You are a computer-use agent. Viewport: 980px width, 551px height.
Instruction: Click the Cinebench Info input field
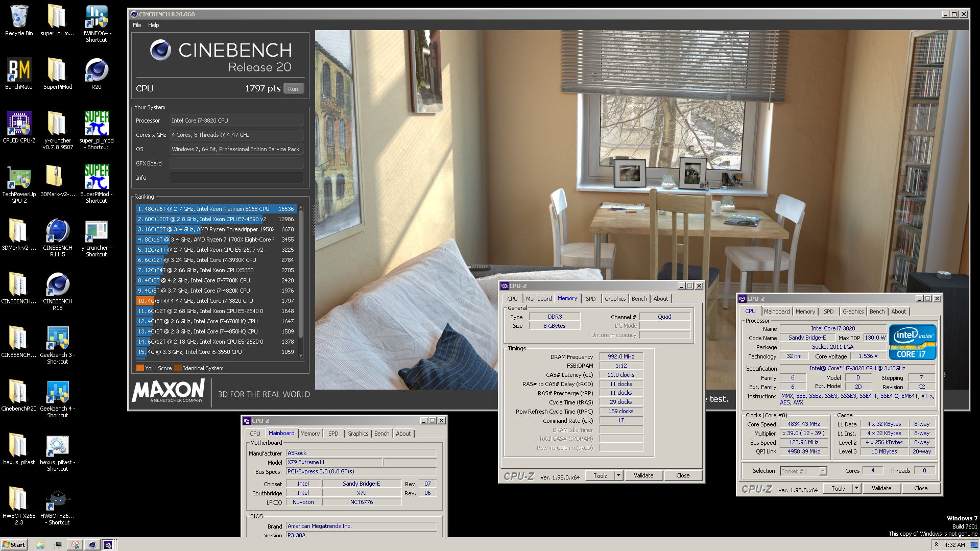click(236, 178)
